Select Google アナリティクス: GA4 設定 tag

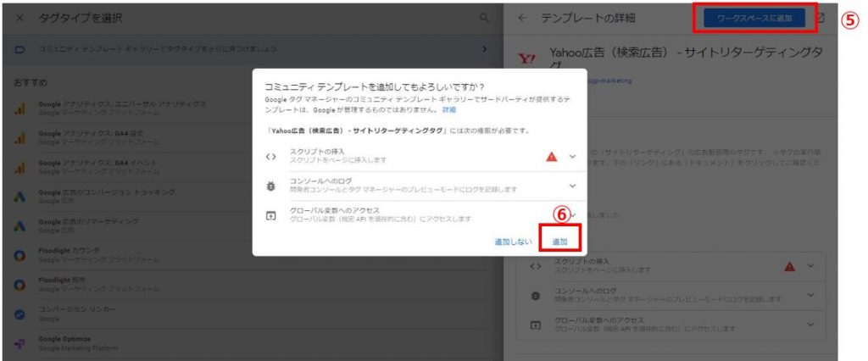pyautogui.click(x=253, y=137)
